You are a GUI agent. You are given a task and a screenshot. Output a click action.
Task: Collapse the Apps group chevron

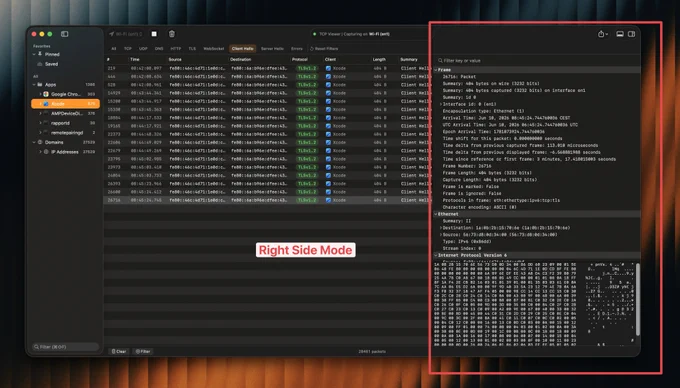pyautogui.click(x=34, y=85)
